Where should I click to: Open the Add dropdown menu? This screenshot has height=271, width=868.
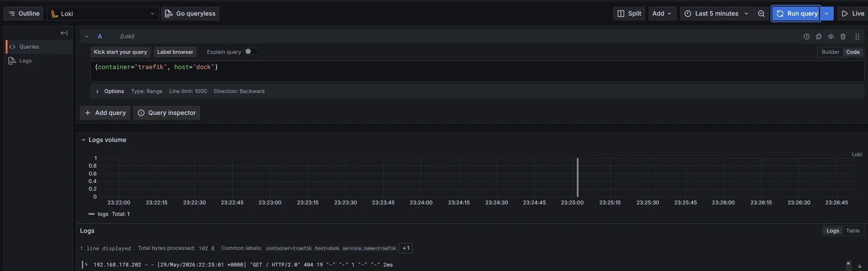[x=662, y=14]
